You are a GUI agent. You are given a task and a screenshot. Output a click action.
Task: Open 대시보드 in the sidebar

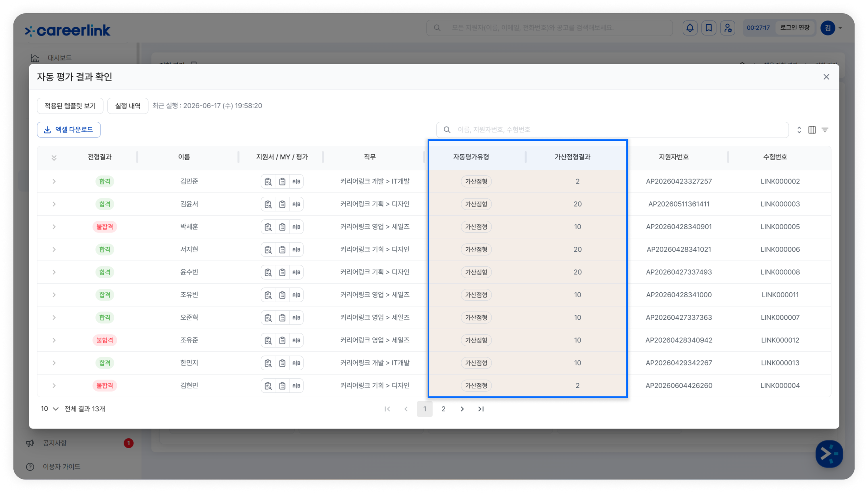[x=59, y=58]
